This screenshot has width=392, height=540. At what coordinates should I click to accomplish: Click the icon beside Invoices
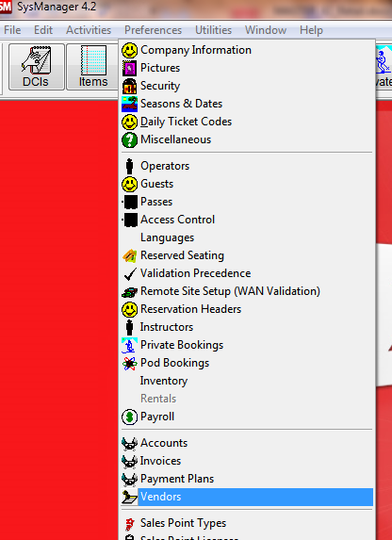(129, 462)
